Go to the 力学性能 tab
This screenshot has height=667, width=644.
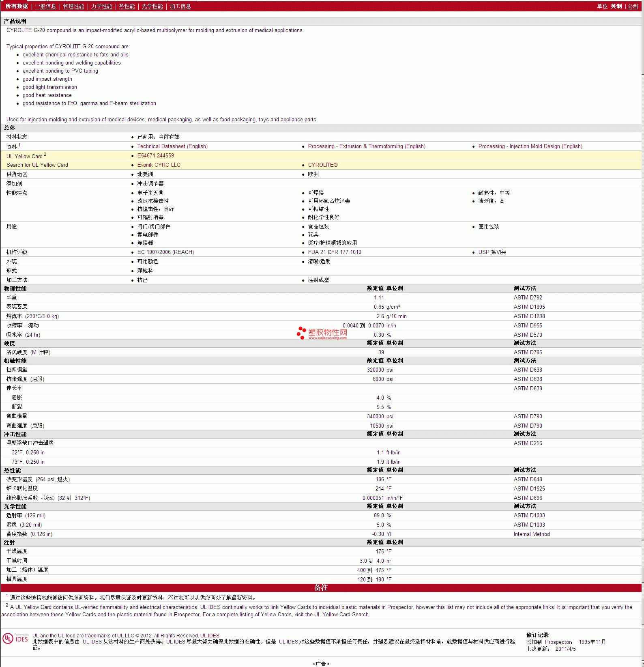tap(101, 6)
